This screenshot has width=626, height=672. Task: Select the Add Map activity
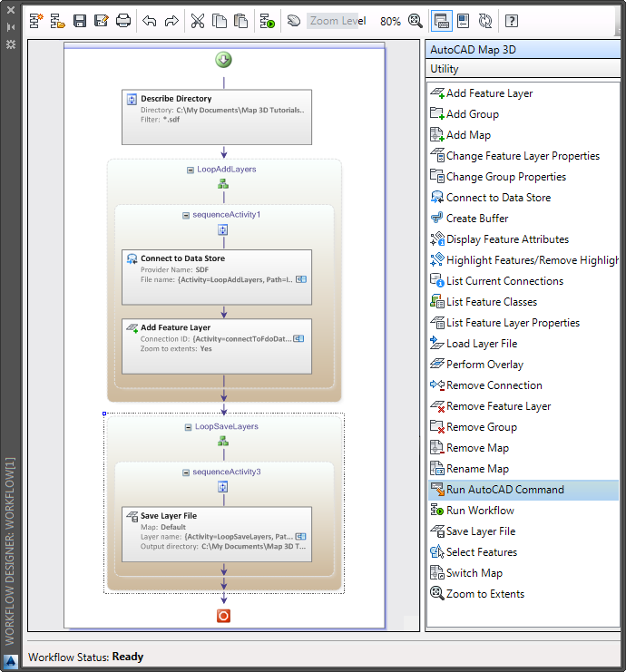[x=523, y=135]
